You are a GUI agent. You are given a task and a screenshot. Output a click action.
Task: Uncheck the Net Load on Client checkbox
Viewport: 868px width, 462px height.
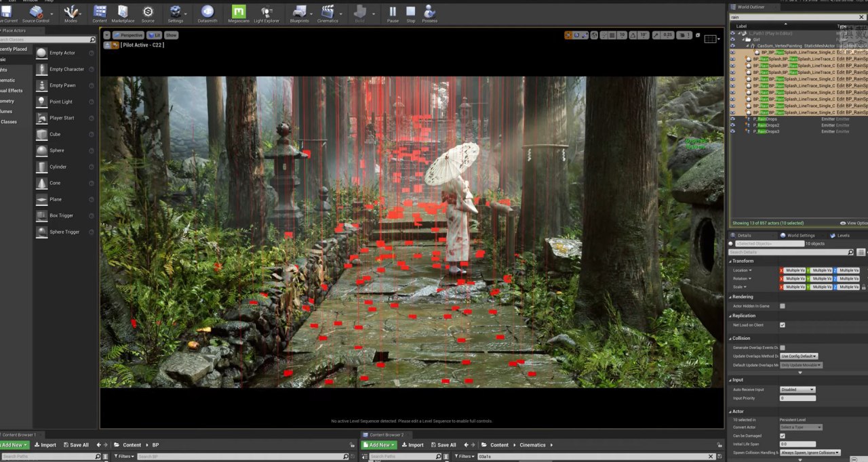(782, 325)
